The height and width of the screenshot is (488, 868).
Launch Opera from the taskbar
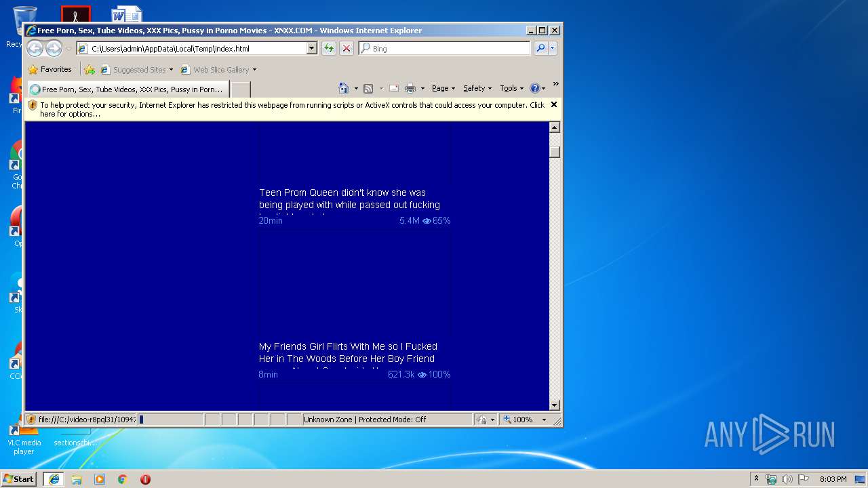(145, 479)
